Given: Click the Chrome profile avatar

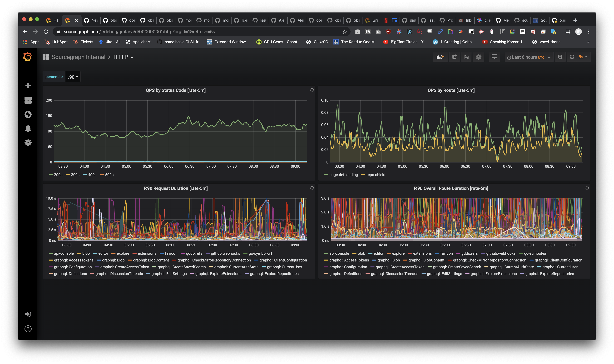Looking at the screenshot, I should point(578,32).
